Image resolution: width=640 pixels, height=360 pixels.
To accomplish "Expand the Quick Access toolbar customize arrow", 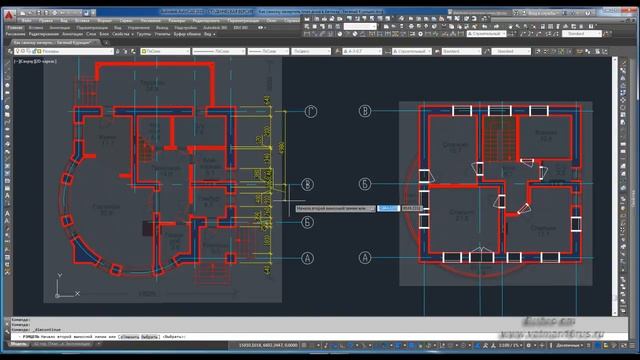I will (x=93, y=13).
